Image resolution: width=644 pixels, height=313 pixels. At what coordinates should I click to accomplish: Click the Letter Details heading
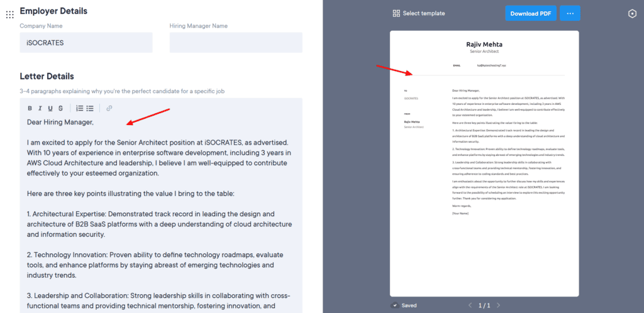point(47,76)
